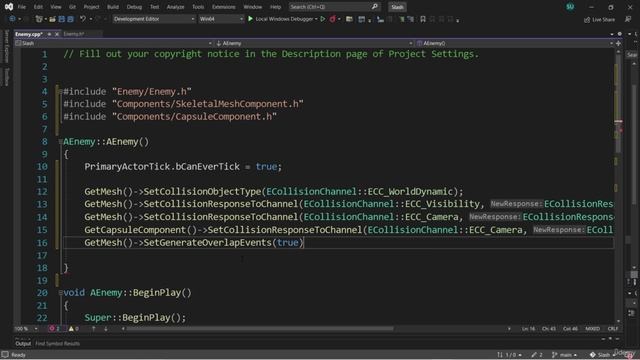Open the Edit menu
The image size is (640, 360).
click(x=38, y=7)
